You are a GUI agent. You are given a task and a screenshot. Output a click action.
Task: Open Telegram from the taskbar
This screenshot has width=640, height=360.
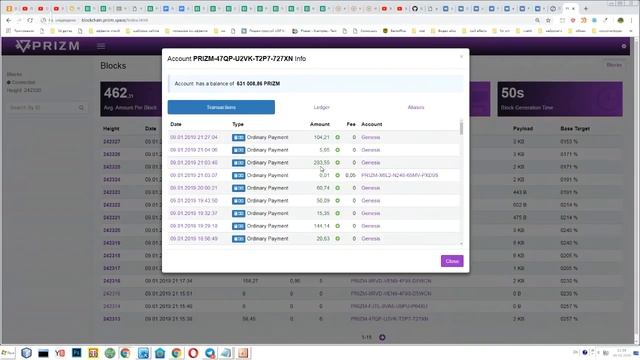coord(210,353)
